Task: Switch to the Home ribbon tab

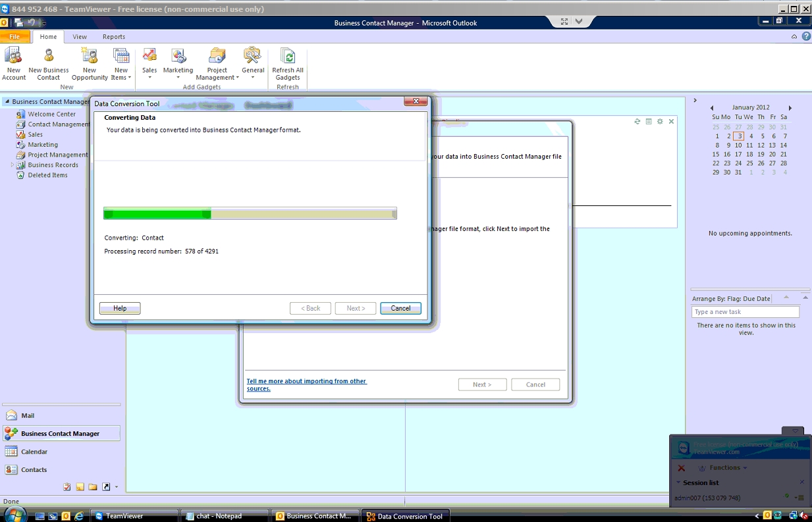Action: 48,37
